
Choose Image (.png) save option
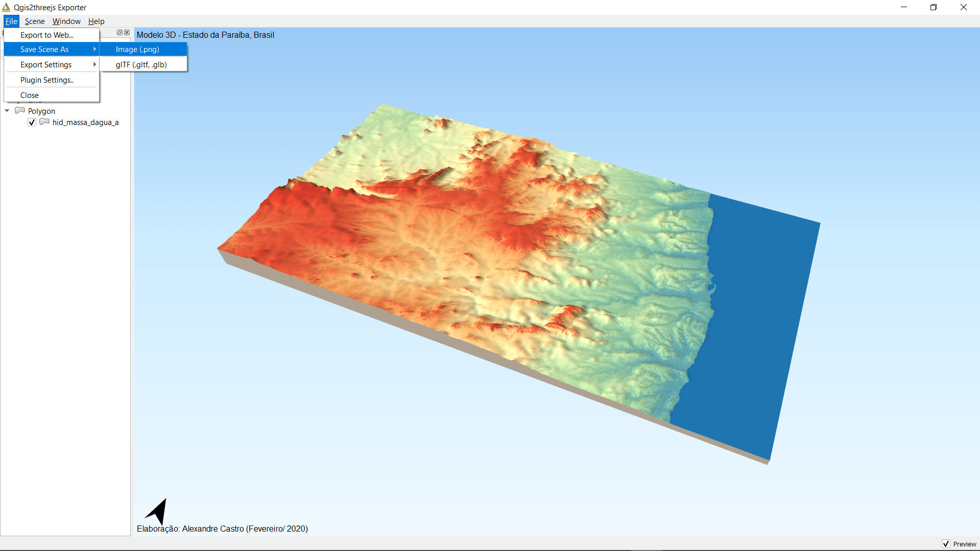[137, 49]
